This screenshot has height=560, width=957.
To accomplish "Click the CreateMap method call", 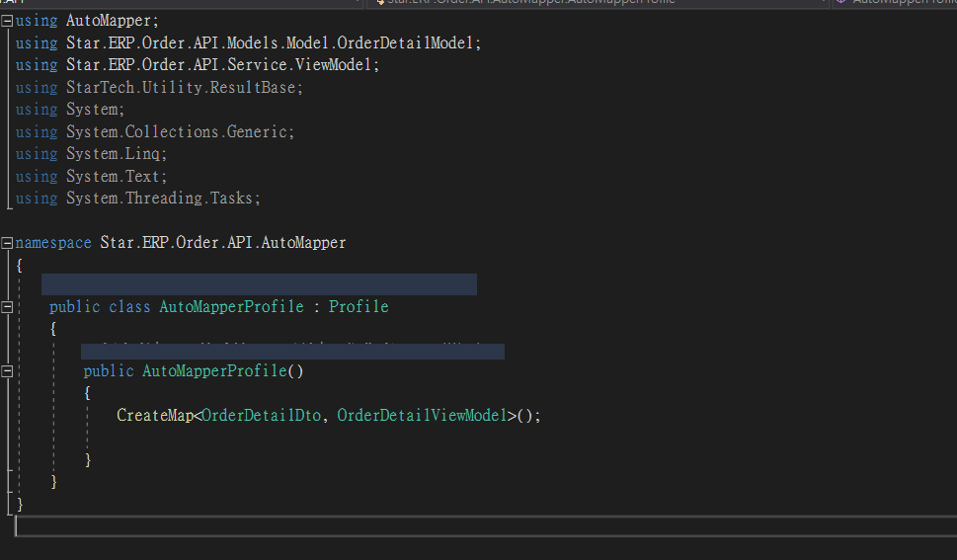I will click(x=154, y=416).
